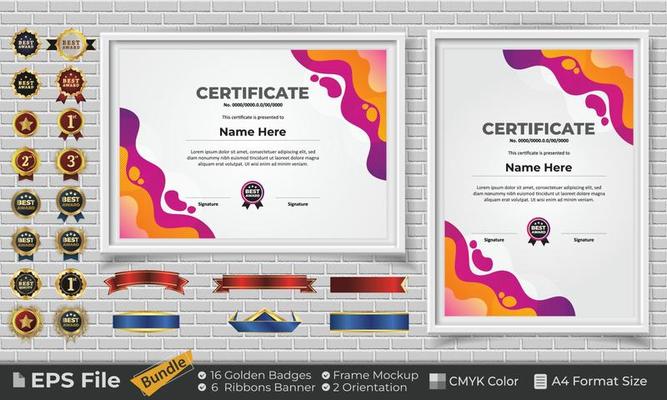Image resolution: width=667 pixels, height=400 pixels.
Task: Click the certificate number on portrait certificate
Action: point(539,140)
